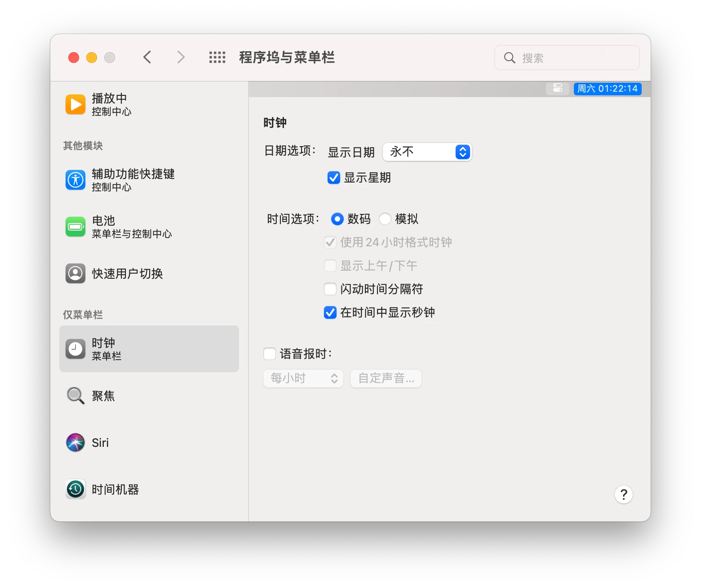The image size is (701, 588).
Task: Click the Time Machine (时间机器) icon
Action: click(x=75, y=489)
